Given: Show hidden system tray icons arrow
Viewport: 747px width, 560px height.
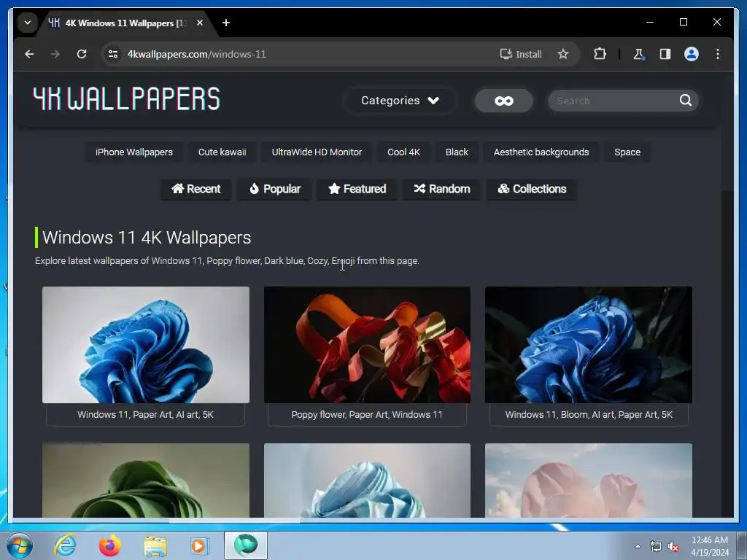Looking at the screenshot, I should coord(638,546).
